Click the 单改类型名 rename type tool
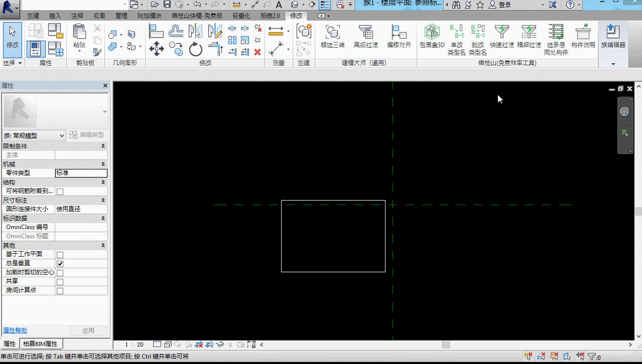642x364 pixels. pos(457,40)
